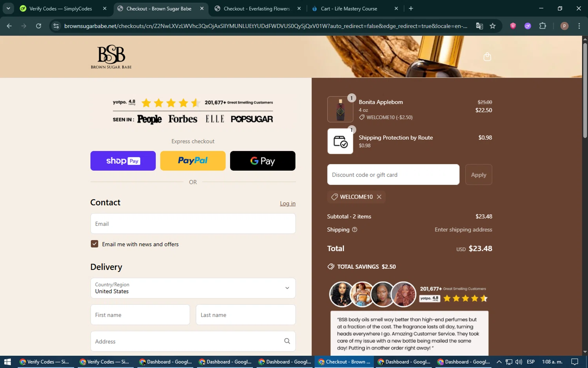588x368 pixels.
Task: Focus the Address field
Action: pyautogui.click(x=193, y=341)
